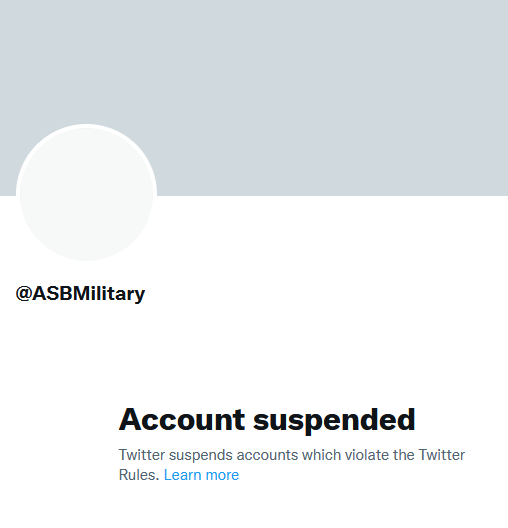Click the word "the" before Twitter Rules

point(404,455)
